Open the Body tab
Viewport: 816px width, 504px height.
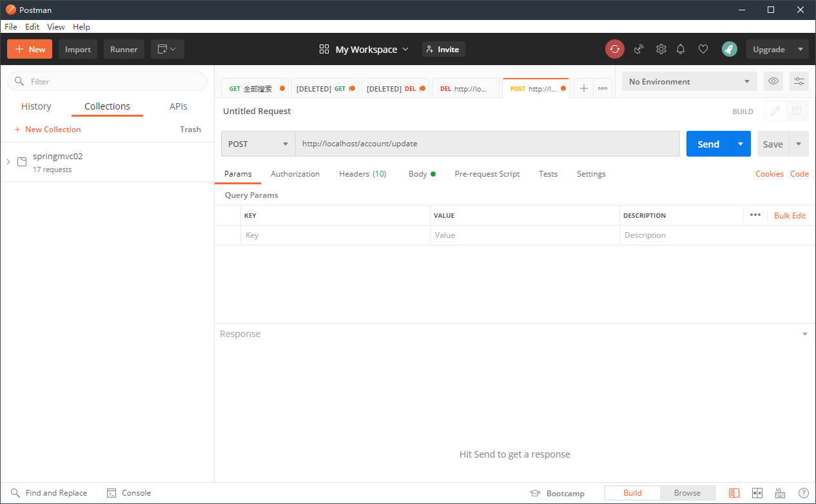[422, 174]
